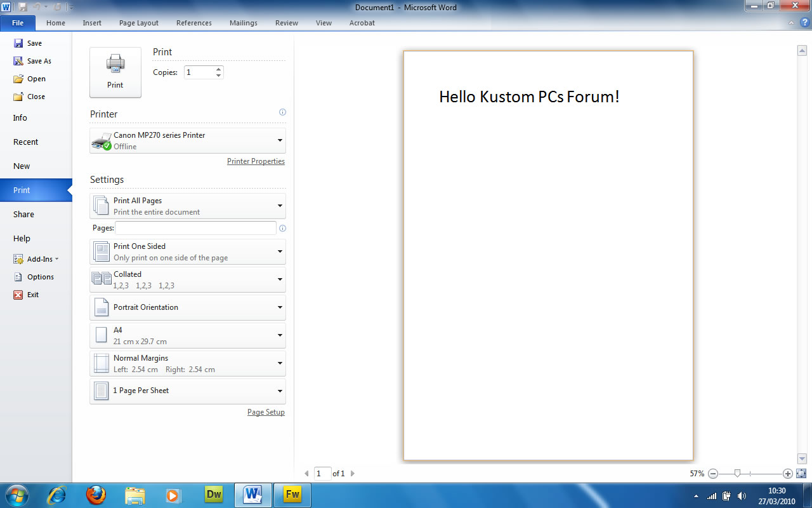Click the large Print button with printer icon
Image resolution: width=812 pixels, height=508 pixels.
click(115, 72)
